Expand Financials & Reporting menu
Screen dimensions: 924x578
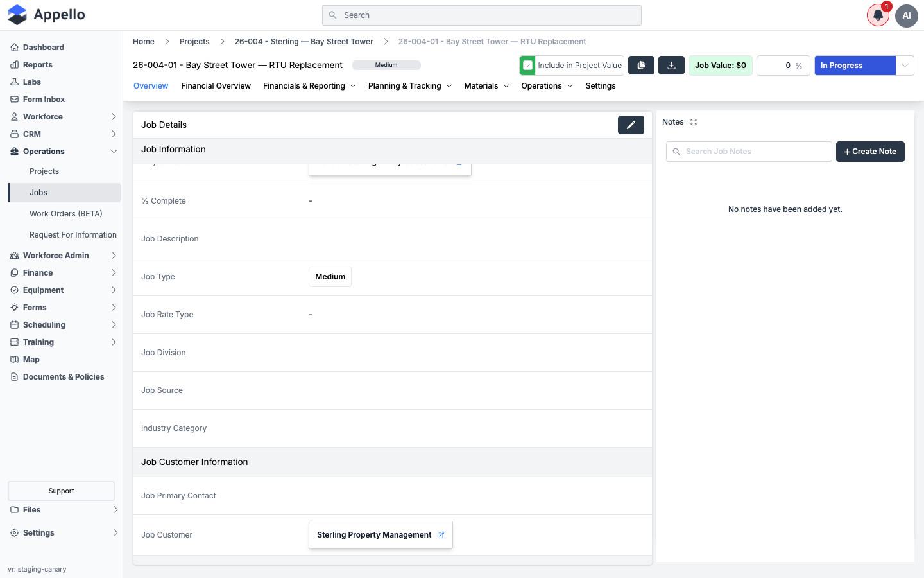point(309,86)
